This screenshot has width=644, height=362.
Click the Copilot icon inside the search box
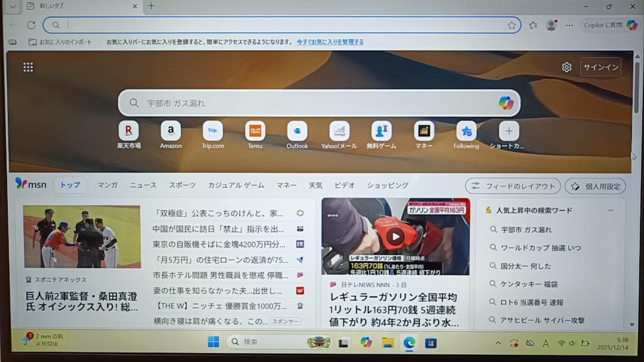click(506, 103)
